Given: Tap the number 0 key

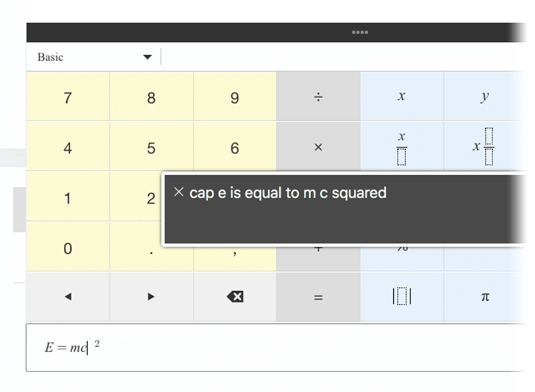Looking at the screenshot, I should tap(68, 247).
